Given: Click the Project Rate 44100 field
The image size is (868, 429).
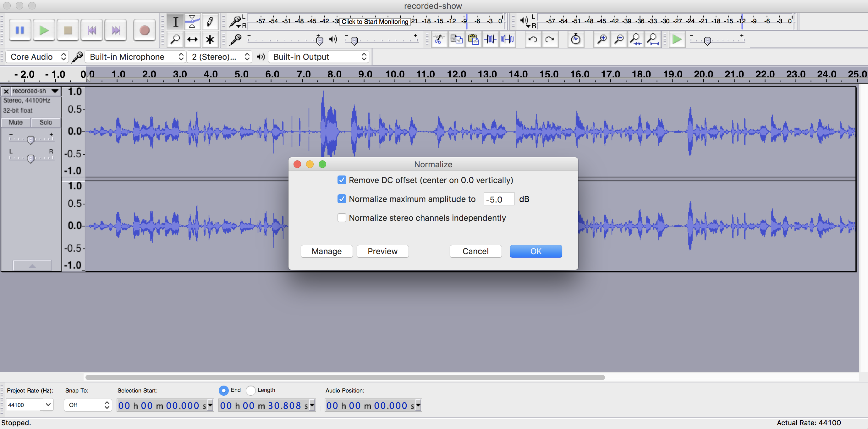Looking at the screenshot, I should point(24,404).
